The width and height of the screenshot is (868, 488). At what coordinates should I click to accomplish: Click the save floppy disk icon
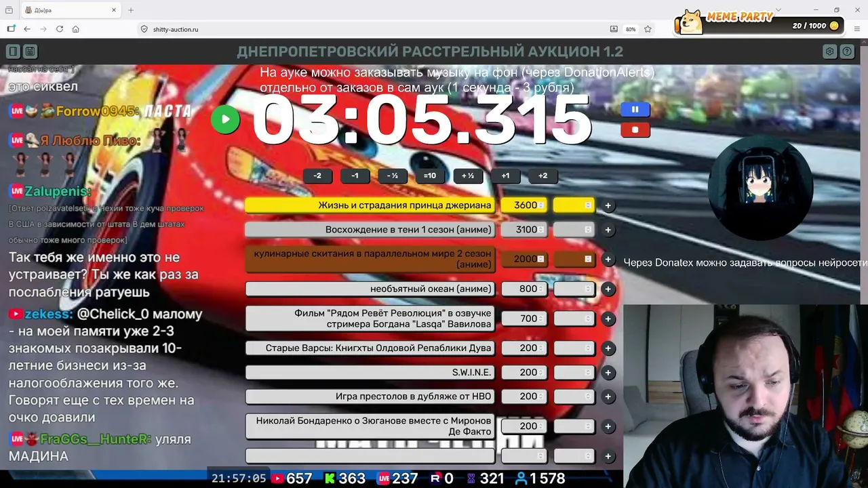point(30,52)
